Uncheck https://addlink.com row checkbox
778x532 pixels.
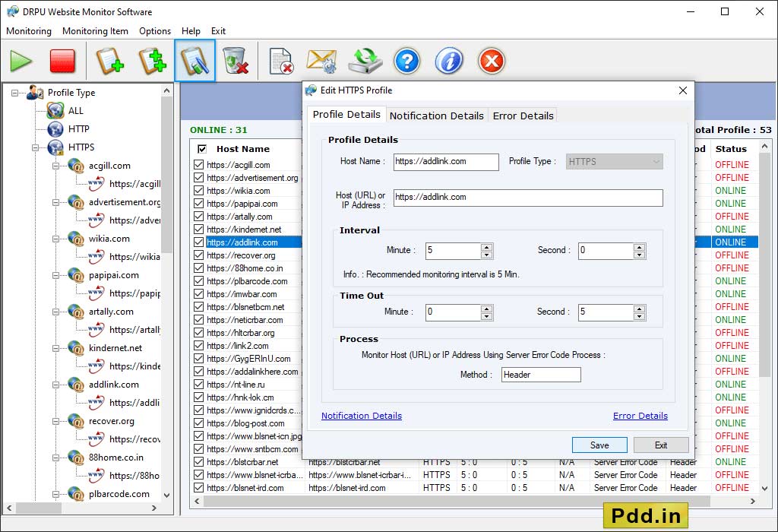(x=199, y=242)
